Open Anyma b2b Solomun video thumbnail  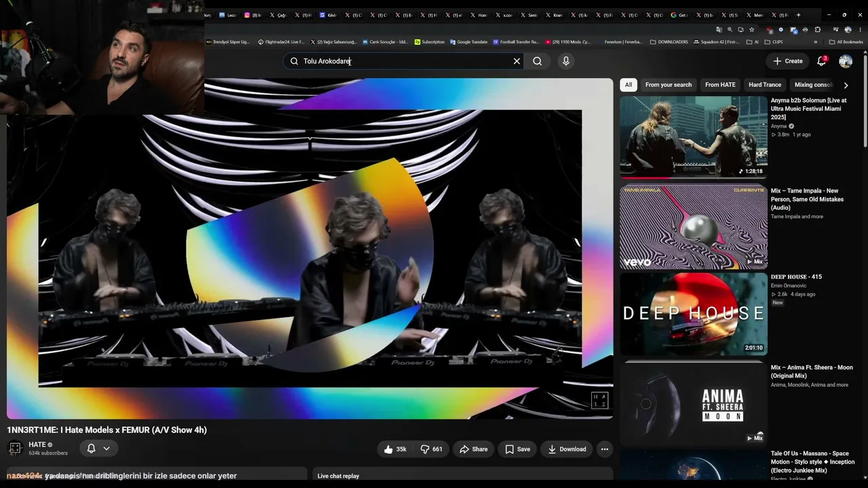(x=694, y=137)
